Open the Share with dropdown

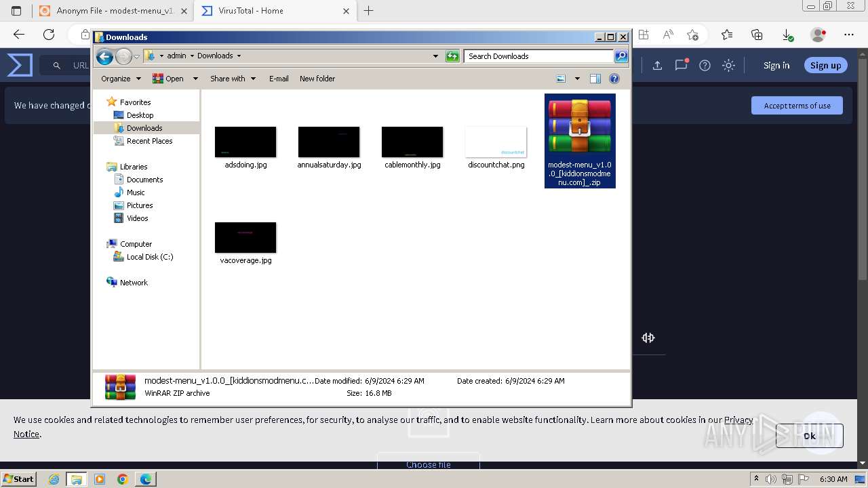233,79
